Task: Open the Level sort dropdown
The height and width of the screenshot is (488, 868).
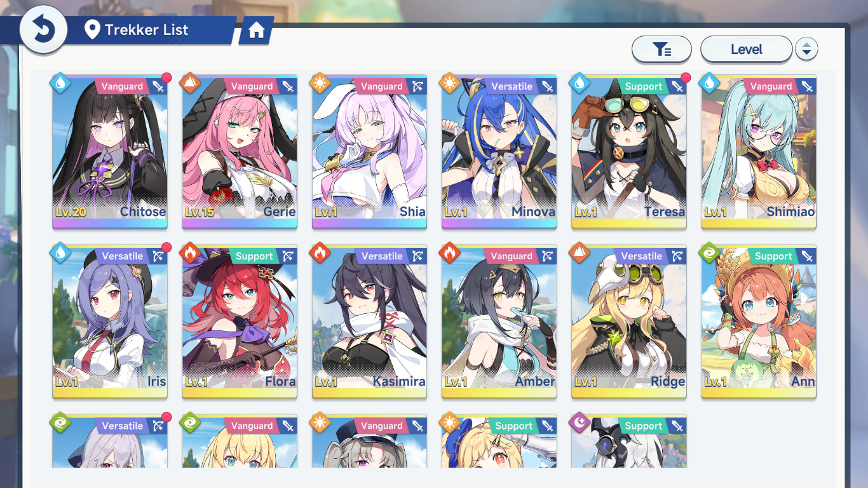Action: coord(747,49)
